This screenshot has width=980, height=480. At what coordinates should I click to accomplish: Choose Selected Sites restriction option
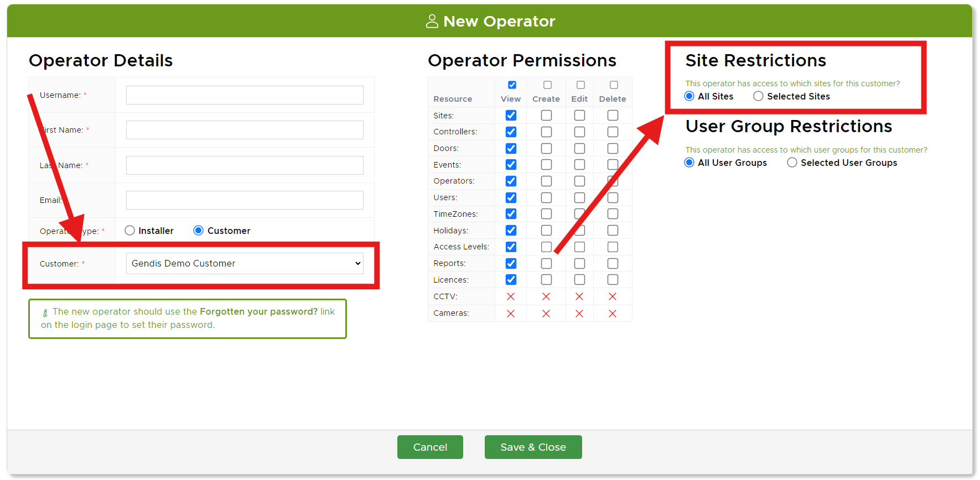[x=758, y=96]
